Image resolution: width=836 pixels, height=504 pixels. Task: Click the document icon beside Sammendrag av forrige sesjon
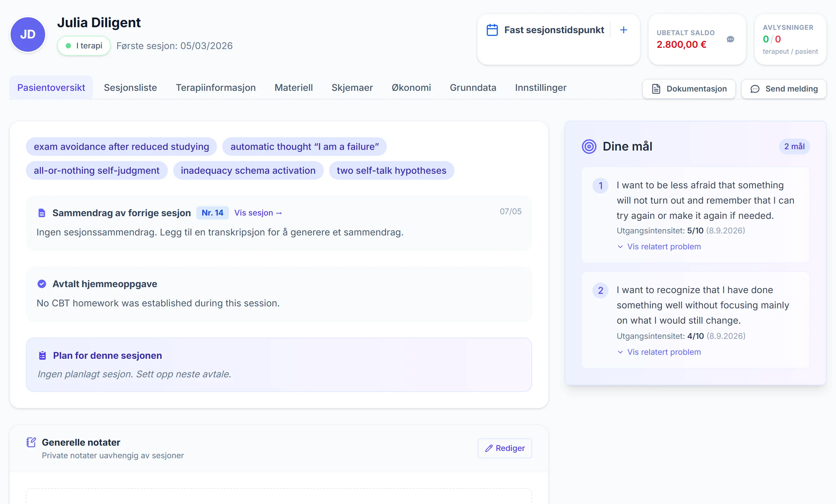tap(41, 213)
